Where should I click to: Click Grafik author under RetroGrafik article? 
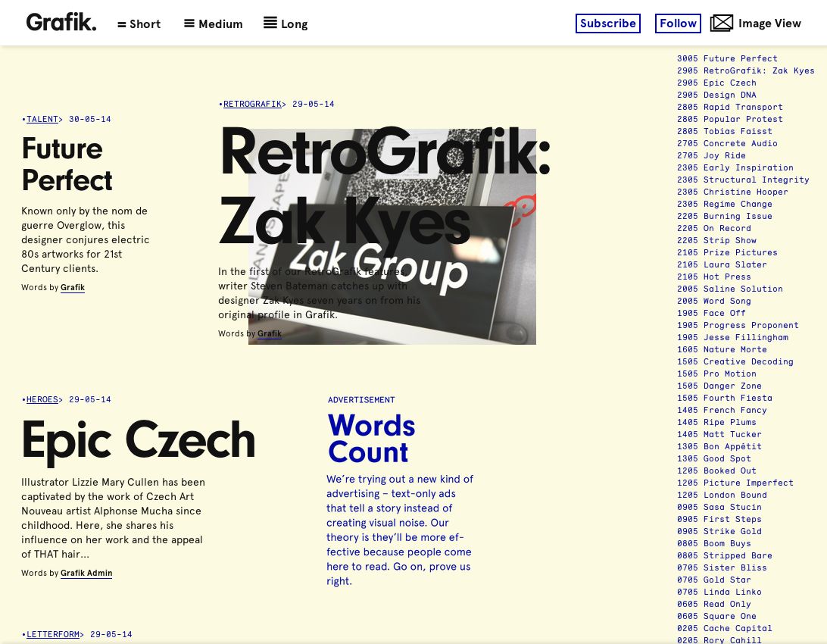pos(270,333)
